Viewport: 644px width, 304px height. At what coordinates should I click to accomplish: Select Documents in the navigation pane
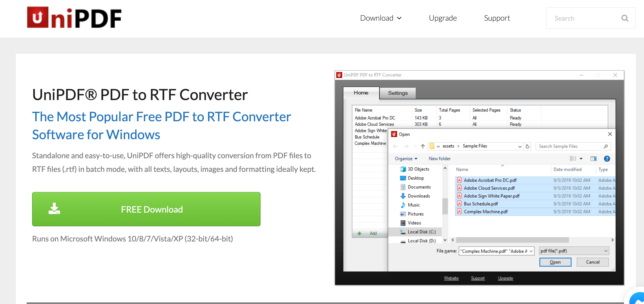pos(416,187)
